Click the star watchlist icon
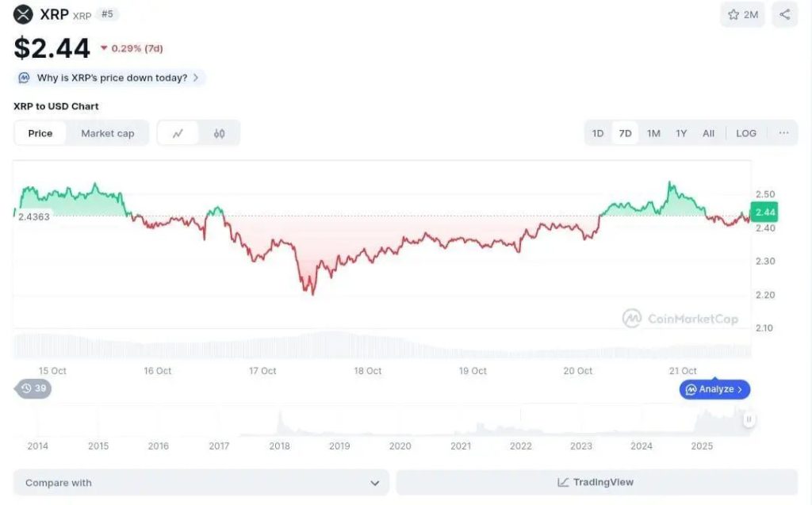The height and width of the screenshot is (505, 812). click(733, 14)
